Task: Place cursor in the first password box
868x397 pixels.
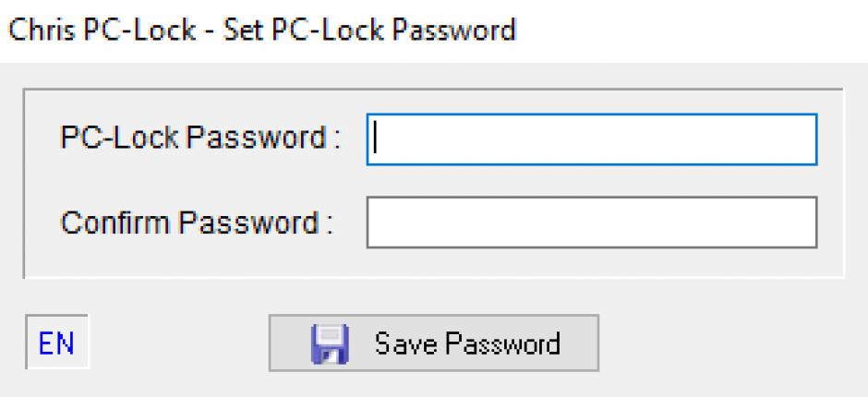Action: 592,139
